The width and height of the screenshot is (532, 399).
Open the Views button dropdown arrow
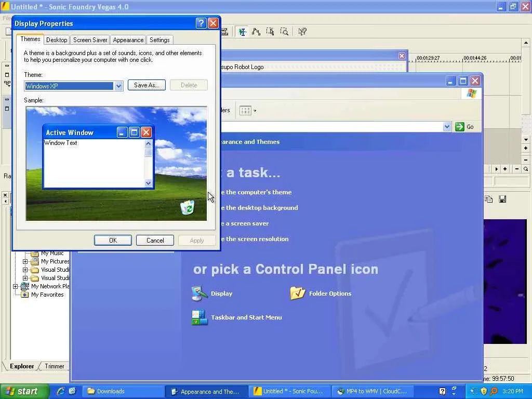[255, 111]
